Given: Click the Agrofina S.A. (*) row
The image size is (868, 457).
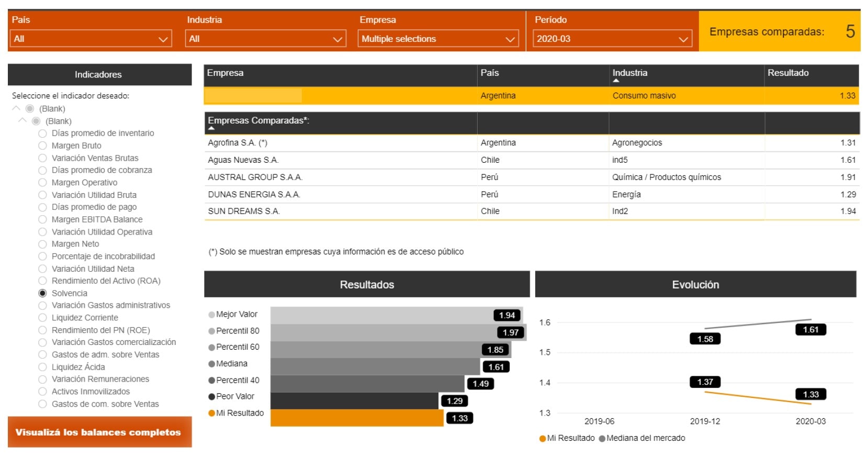Looking at the screenshot, I should tap(532, 142).
